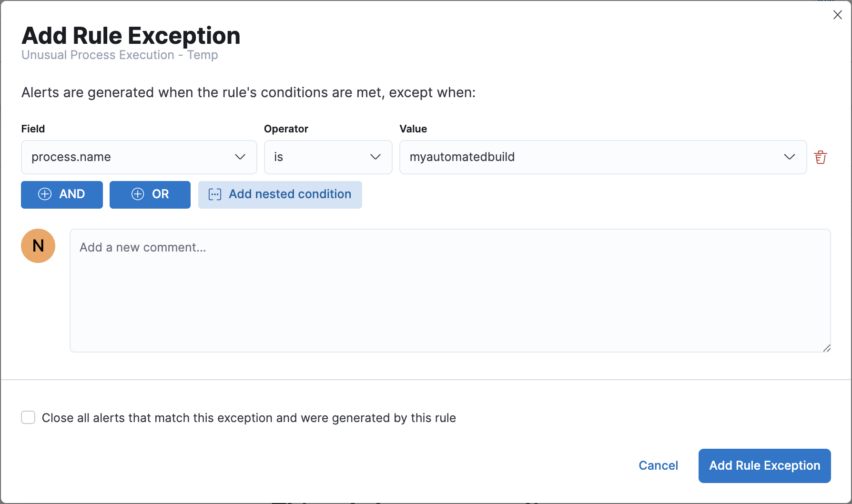Click the plus icon on the OR button

point(138,194)
